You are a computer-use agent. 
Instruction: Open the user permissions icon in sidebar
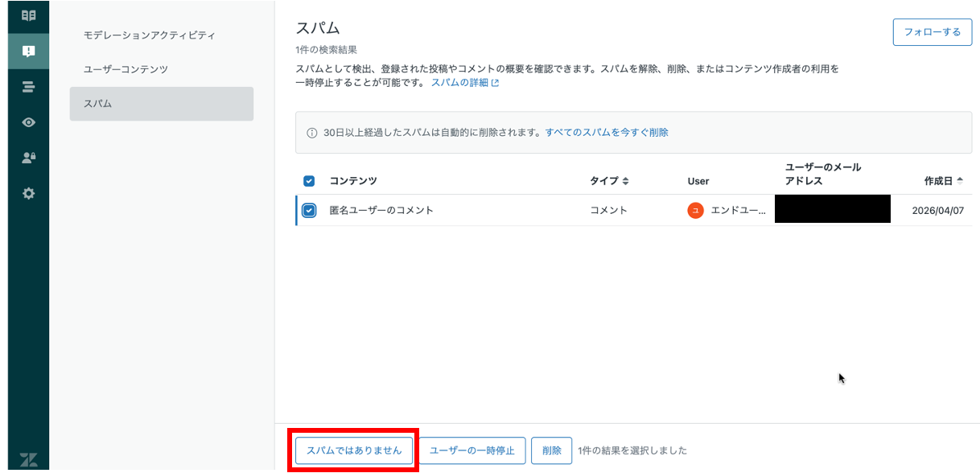pyautogui.click(x=28, y=158)
